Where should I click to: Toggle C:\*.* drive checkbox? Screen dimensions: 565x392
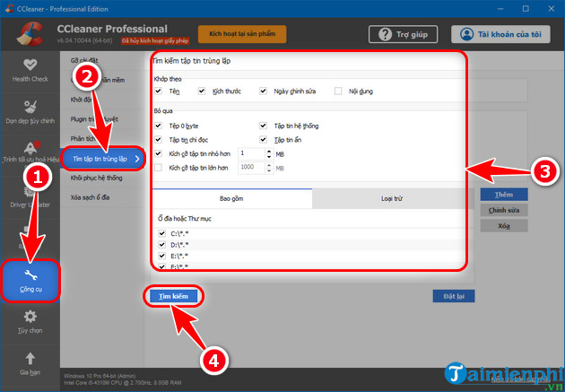point(161,233)
